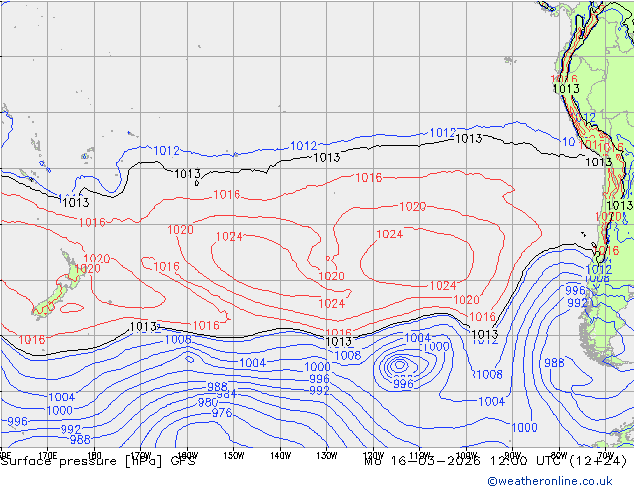This screenshot has width=634, height=490.
Task: Select the 150W longitude axis label
Action: tap(234, 455)
